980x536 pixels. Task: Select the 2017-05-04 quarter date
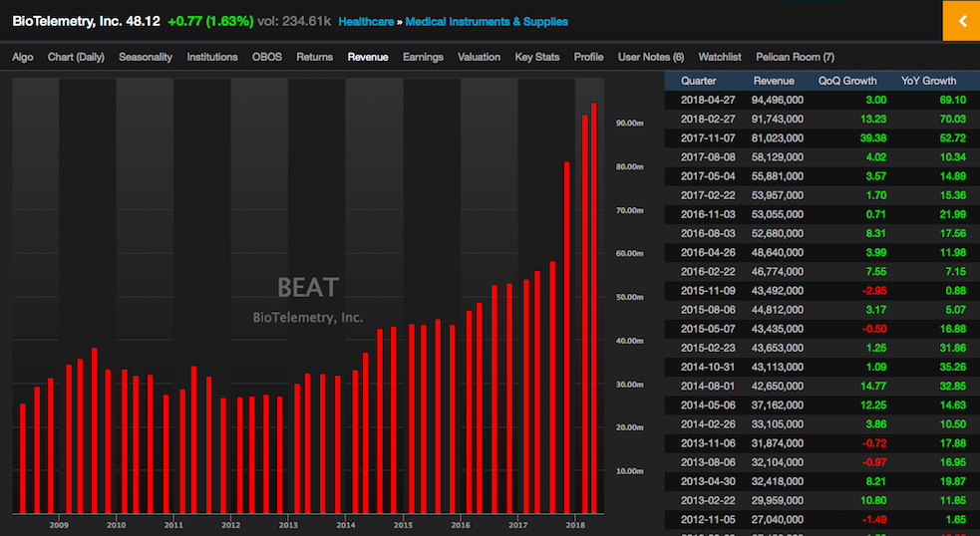[708, 176]
